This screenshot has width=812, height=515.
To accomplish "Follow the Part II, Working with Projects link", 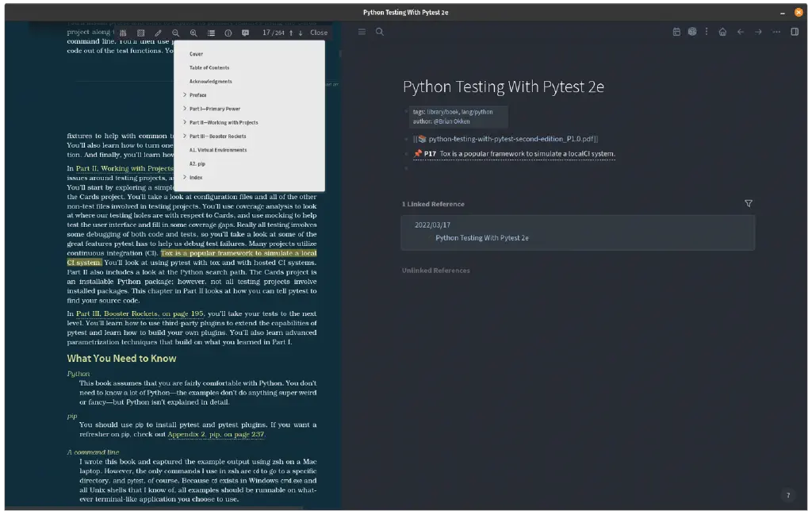I will coord(124,168).
